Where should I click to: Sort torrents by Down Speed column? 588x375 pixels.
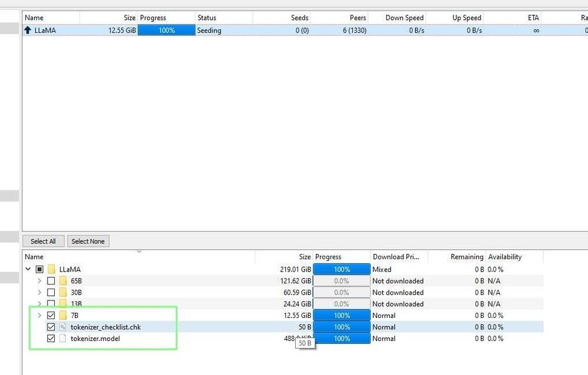pos(397,18)
